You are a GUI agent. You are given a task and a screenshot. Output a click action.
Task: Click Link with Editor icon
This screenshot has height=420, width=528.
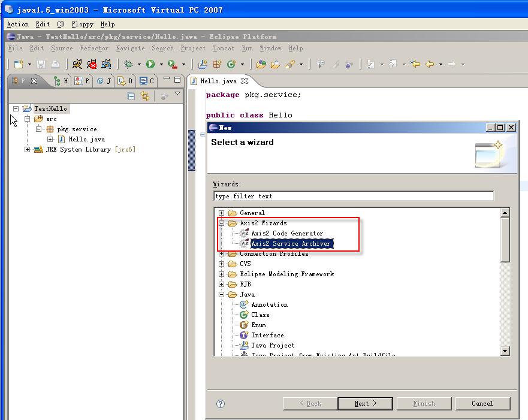tap(145, 96)
